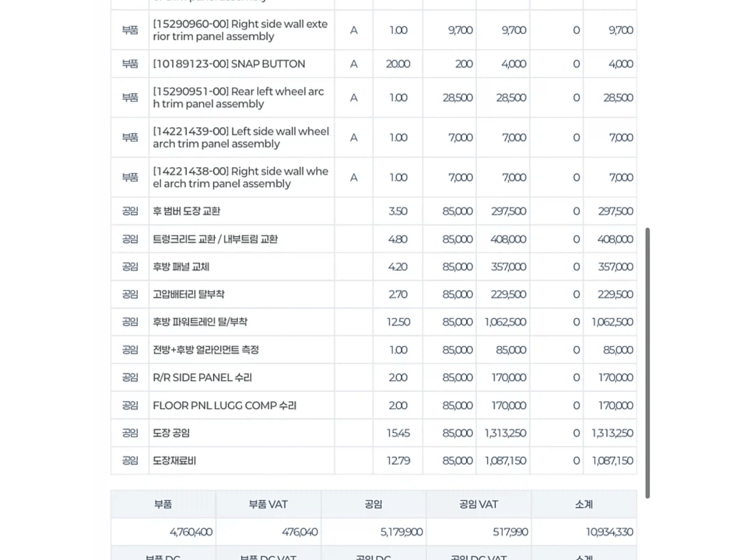Image resolution: width=747 pixels, height=560 pixels.
Task: Click the 후 범퍼 도장 교환 labor row
Action: [374, 211]
